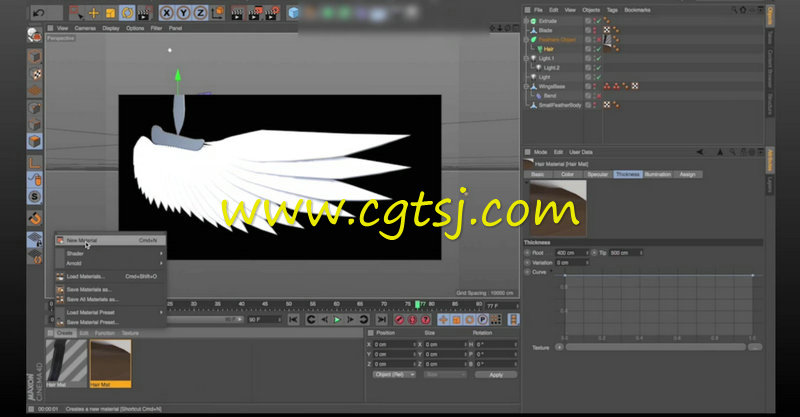Click the Tweak mouse icon

coord(35,179)
